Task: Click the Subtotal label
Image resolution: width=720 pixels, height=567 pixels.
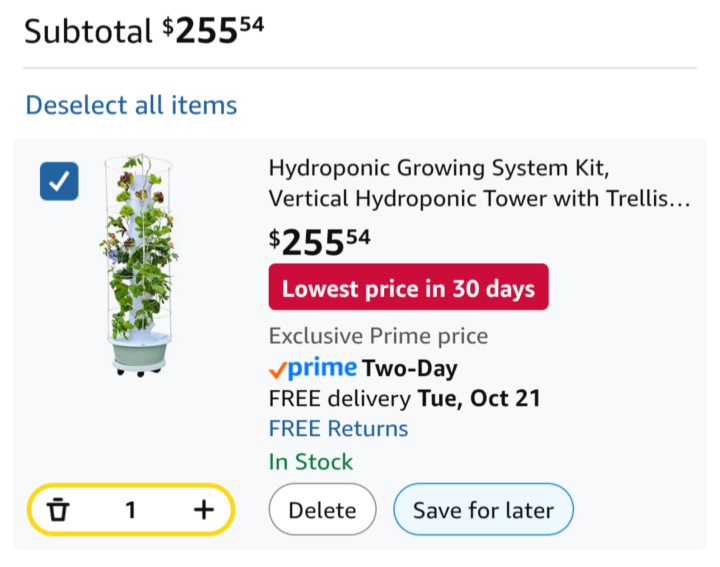Action: point(88,32)
